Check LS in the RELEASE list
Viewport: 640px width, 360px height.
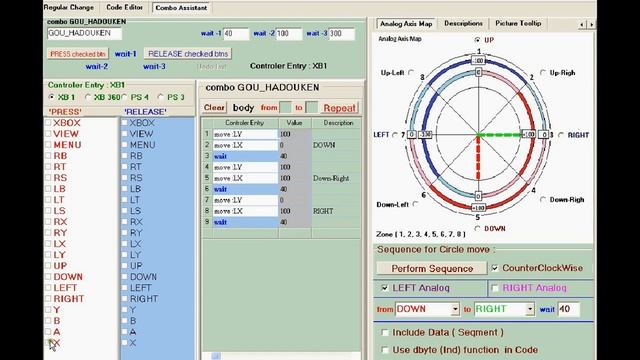tap(124, 211)
